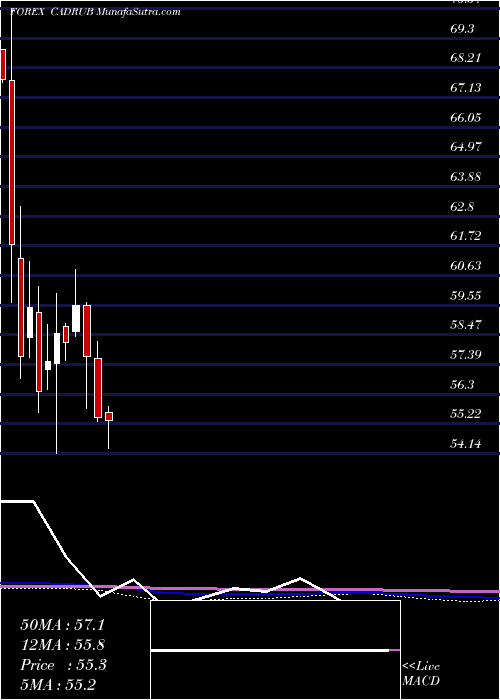Select the last small red candlestick
Screen dimensions: 500x700
[109, 416]
